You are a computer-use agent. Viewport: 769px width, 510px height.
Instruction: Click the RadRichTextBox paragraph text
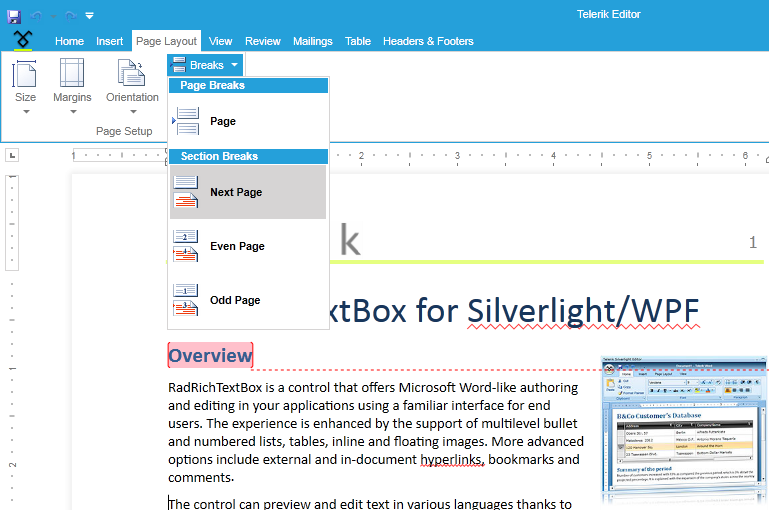pyautogui.click(x=376, y=432)
